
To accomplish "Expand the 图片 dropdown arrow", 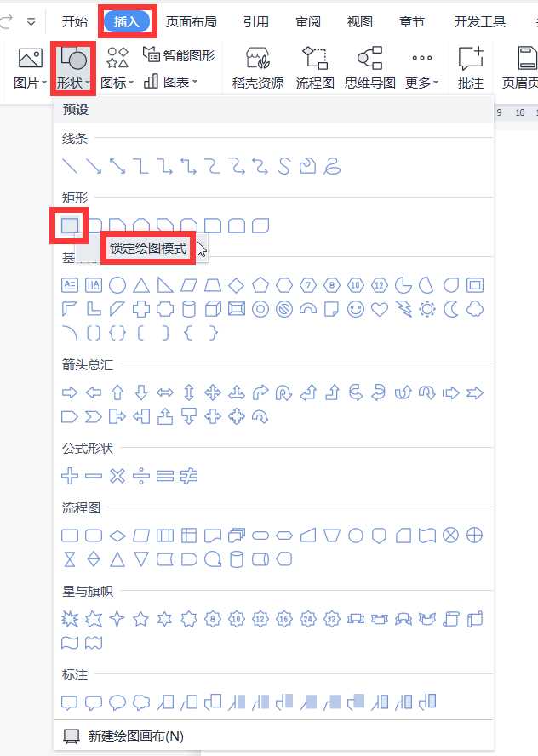I will [x=44, y=83].
